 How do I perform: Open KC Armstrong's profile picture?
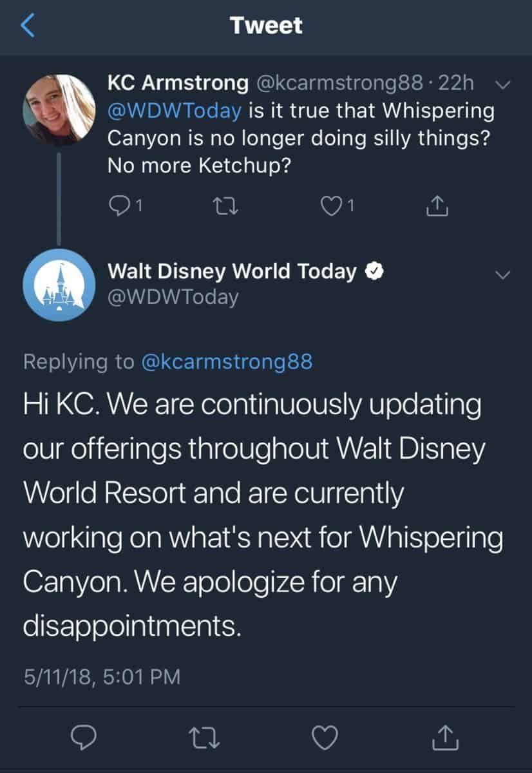coord(59,107)
